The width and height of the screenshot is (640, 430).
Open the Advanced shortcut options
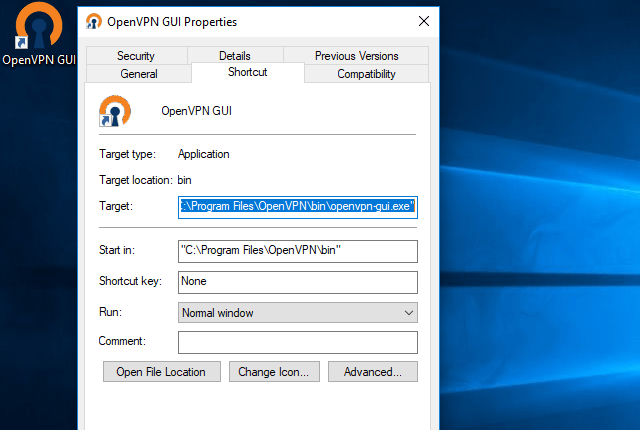[373, 372]
